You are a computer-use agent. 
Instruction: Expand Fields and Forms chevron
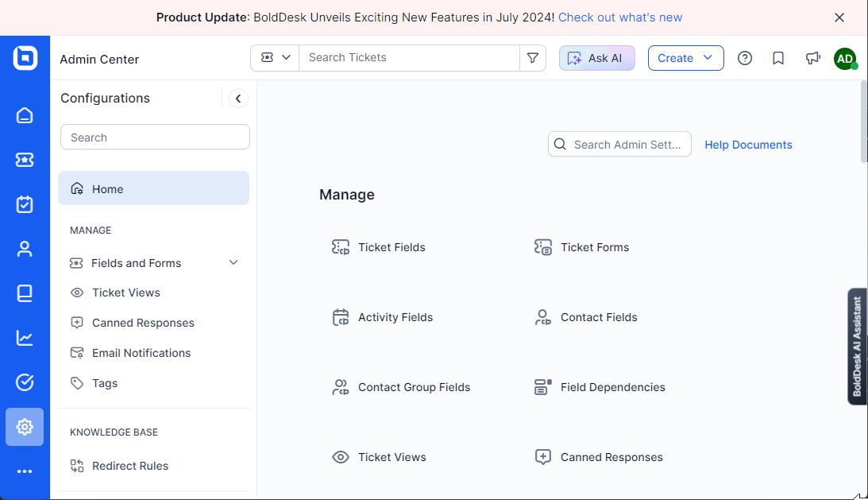[233, 263]
